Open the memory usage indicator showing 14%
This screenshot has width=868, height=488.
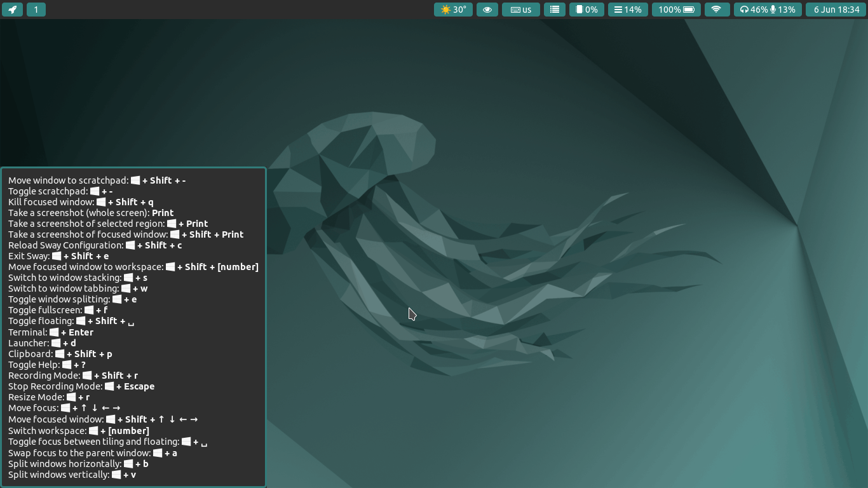coord(628,10)
